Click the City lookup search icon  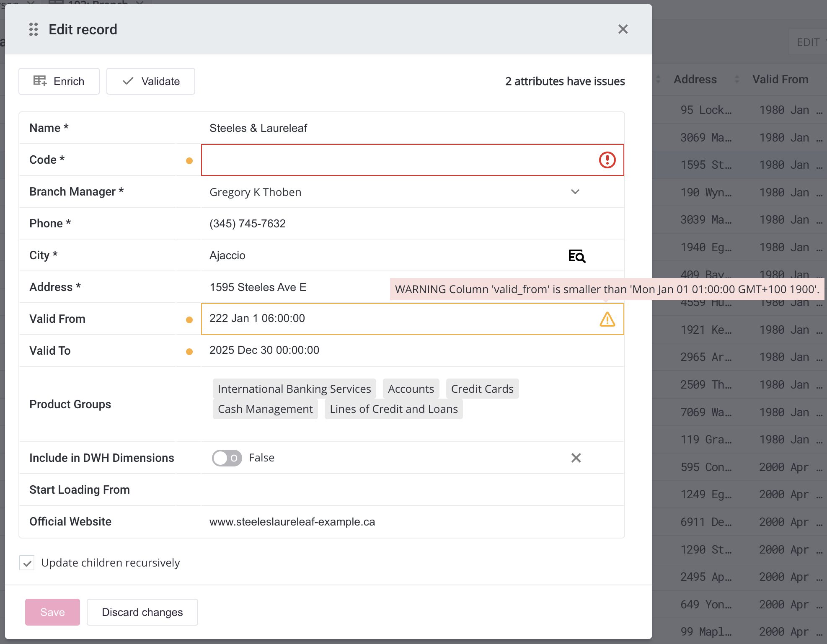(577, 256)
